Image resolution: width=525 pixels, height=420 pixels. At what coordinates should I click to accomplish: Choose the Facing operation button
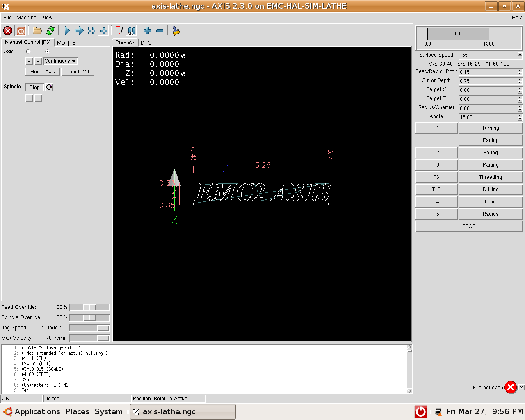pyautogui.click(x=491, y=140)
